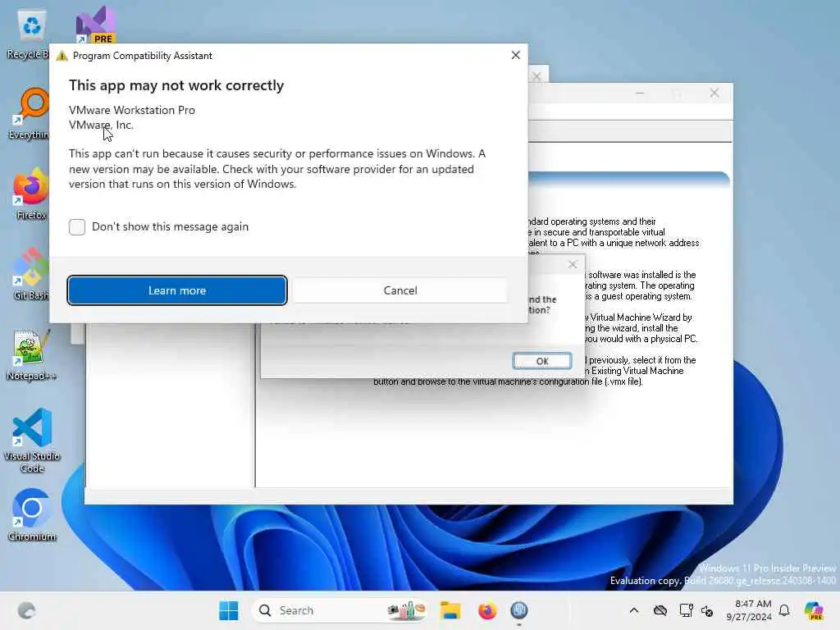This screenshot has width=840, height=630.
Task: Close the hidden dialog behind Compatibility Assistant
Action: click(x=537, y=75)
